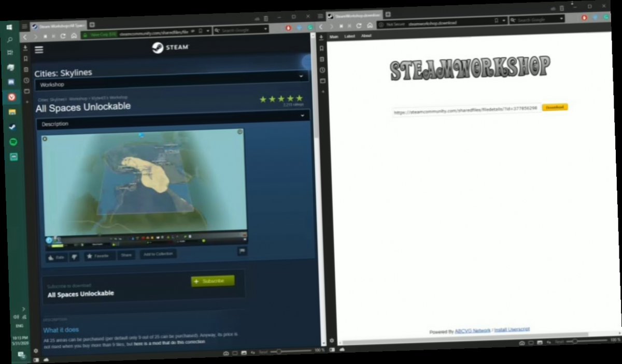The image size is (622, 364).
Task: Open settings gear in right window sidebar
Action: coord(331,340)
